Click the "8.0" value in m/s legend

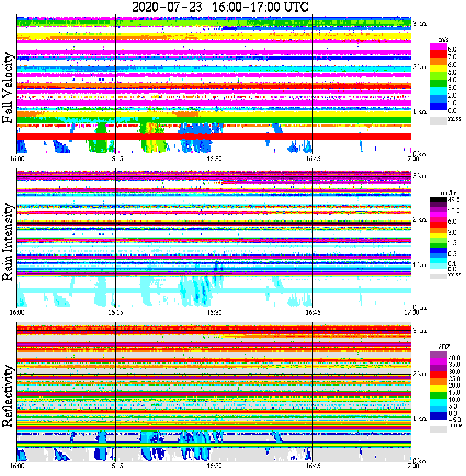[x=452, y=49]
